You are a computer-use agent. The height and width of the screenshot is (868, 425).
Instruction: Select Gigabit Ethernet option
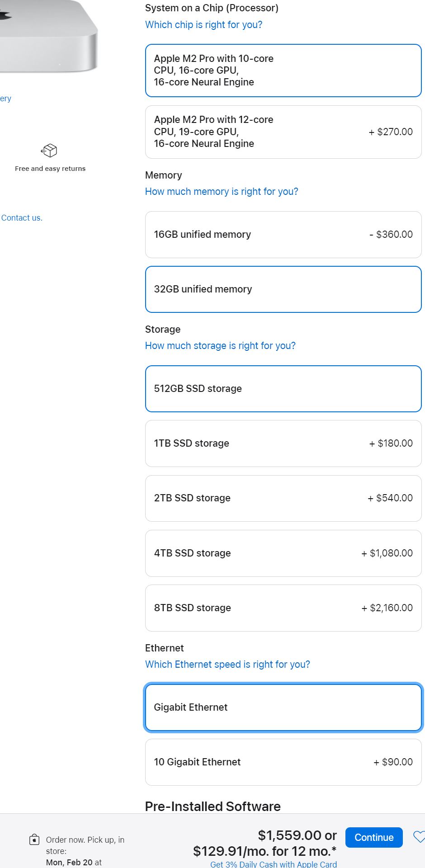[283, 708]
